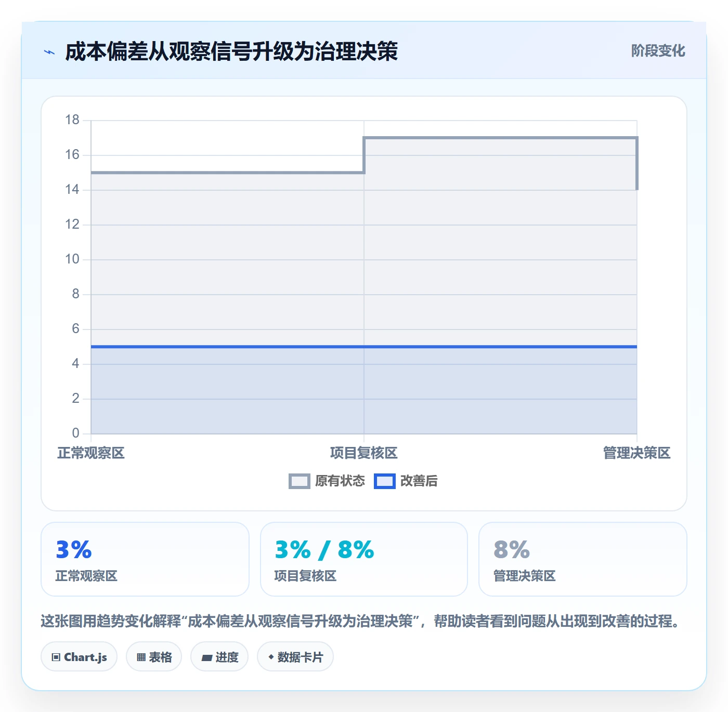Click the 管理决策区 x-axis label

637,453
